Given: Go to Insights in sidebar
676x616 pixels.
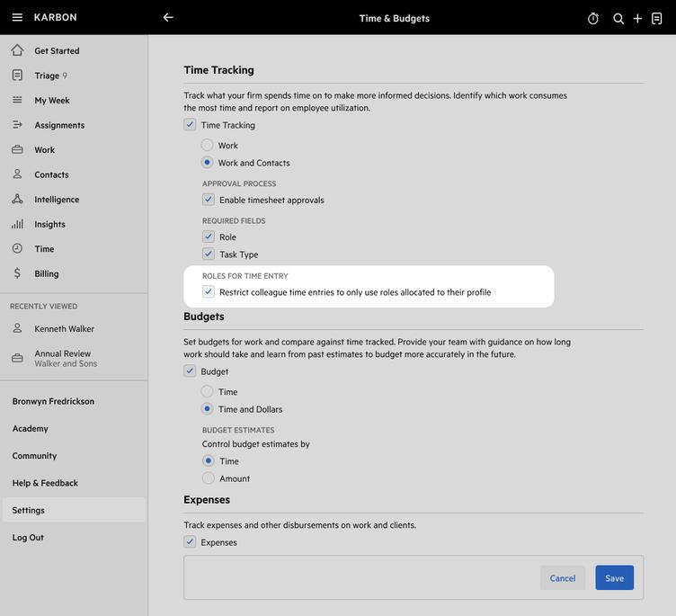Looking at the screenshot, I should [49, 224].
